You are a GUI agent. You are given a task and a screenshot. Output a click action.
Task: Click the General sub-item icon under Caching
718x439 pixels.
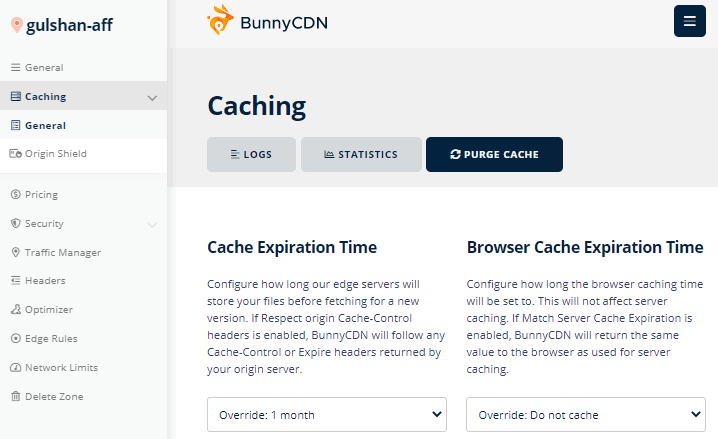click(x=16, y=125)
